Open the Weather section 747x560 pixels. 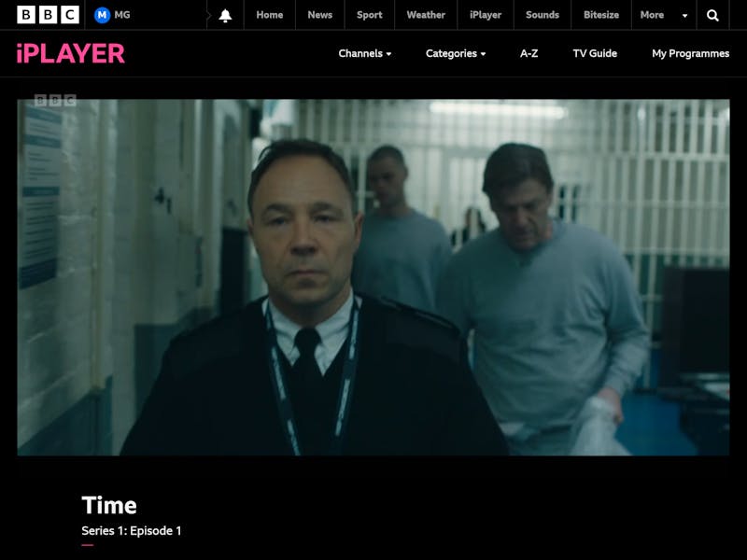(426, 15)
